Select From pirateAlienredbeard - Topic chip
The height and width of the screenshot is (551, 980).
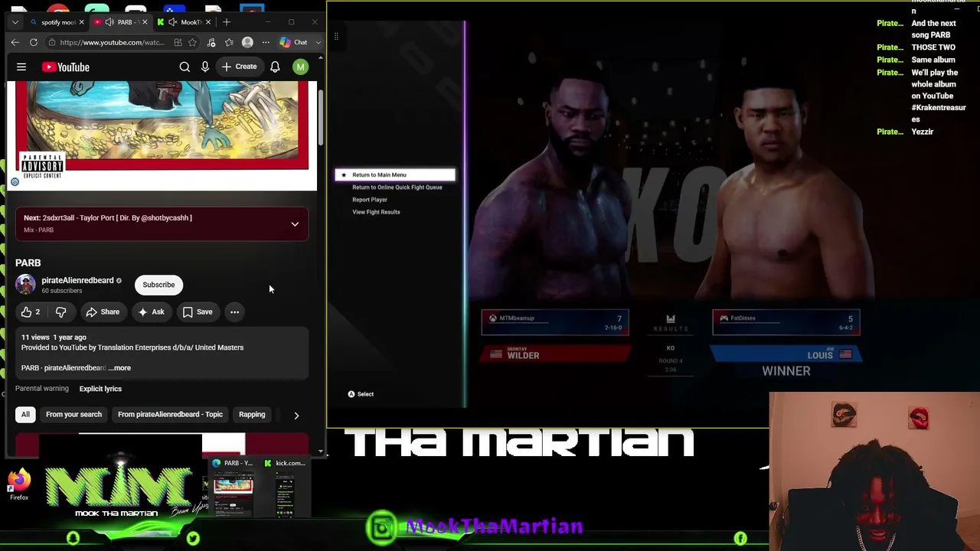tap(170, 415)
